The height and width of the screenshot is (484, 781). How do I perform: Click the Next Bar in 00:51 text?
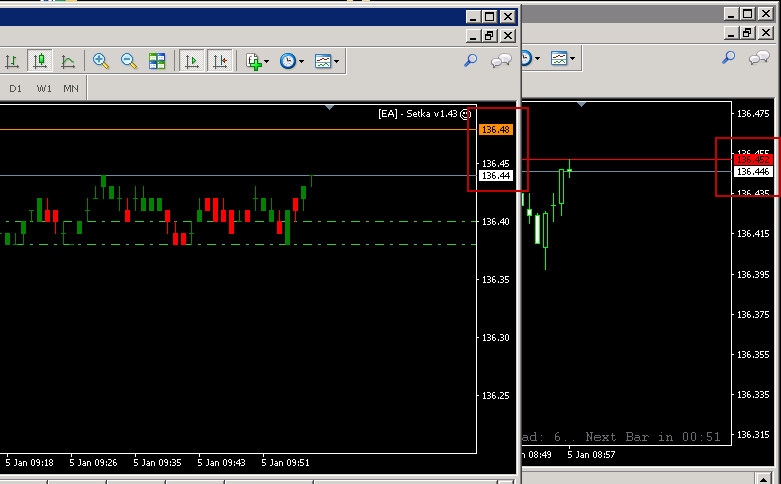[x=652, y=437]
